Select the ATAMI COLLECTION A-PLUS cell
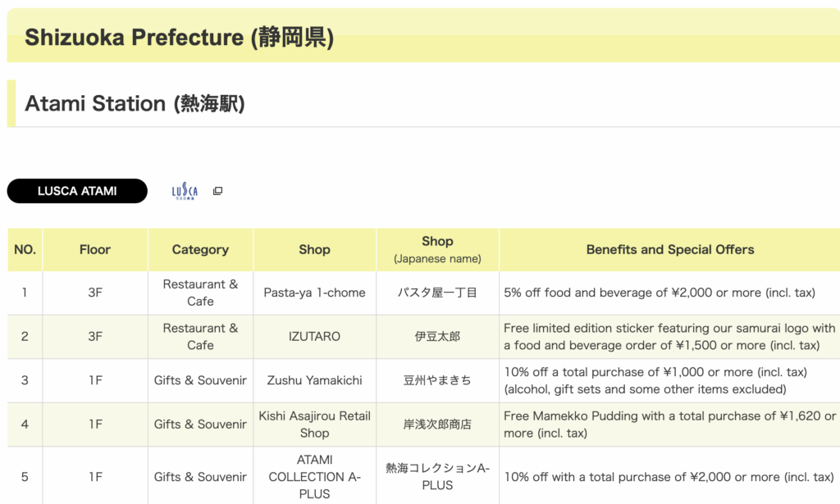840x504 pixels. pos(314,477)
